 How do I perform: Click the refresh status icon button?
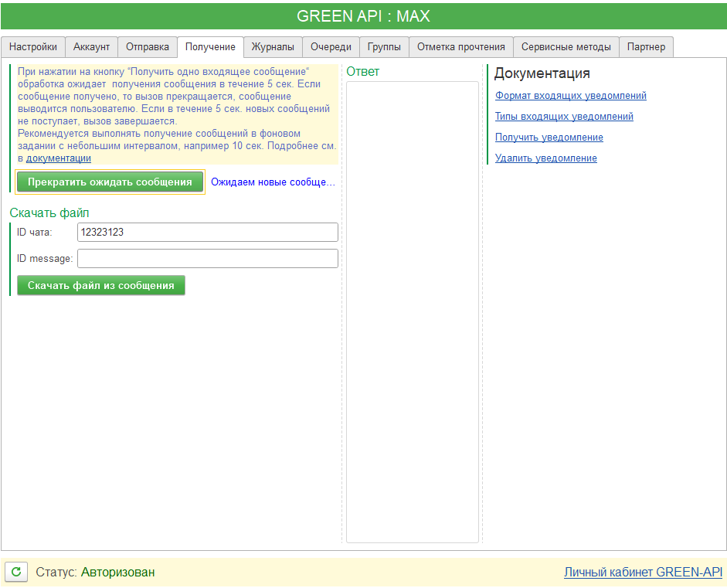click(x=16, y=573)
